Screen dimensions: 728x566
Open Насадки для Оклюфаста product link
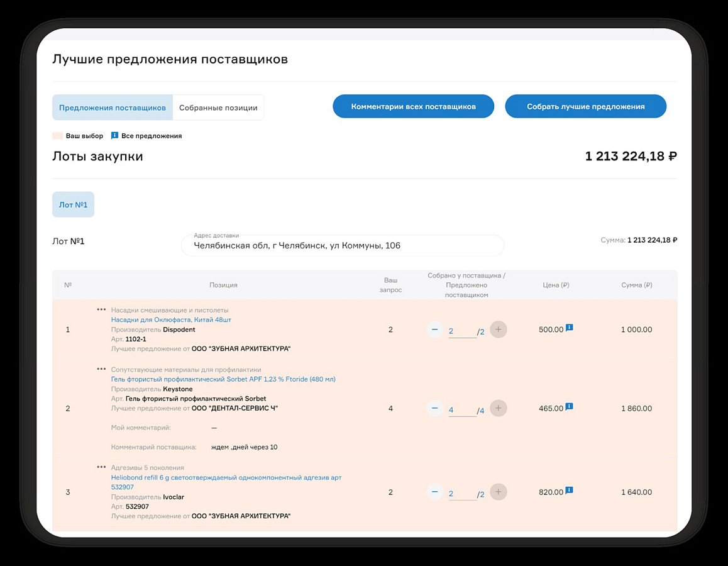(x=171, y=319)
